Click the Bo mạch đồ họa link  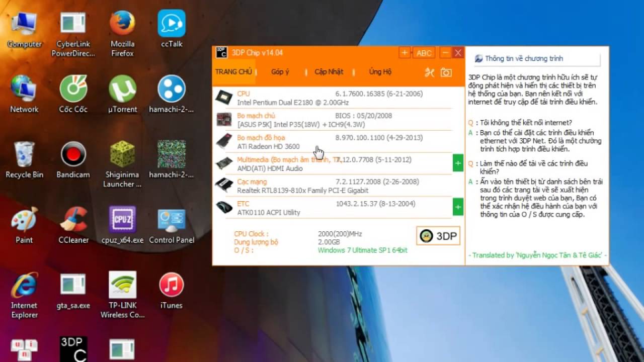261,137
